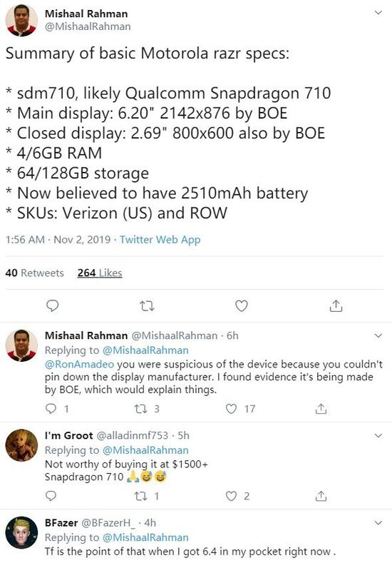
Task: Retweet I'm Groot's tweet about $1500+
Action: click(140, 496)
